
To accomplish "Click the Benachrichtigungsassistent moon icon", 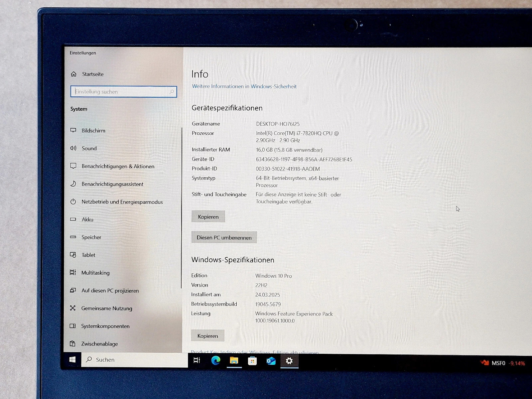I will click(x=73, y=184).
